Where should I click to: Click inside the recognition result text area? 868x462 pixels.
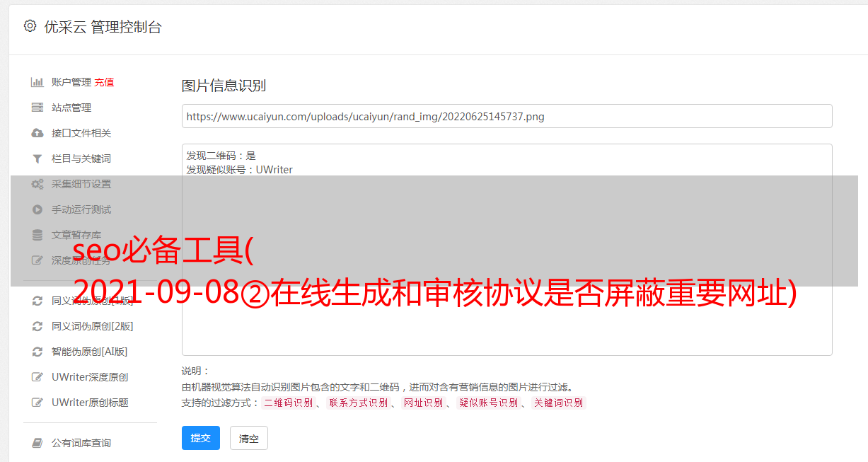click(x=507, y=250)
